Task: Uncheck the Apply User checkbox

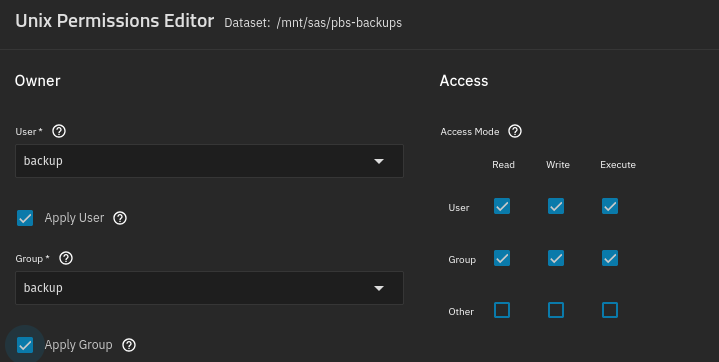Action: pyautogui.click(x=25, y=218)
